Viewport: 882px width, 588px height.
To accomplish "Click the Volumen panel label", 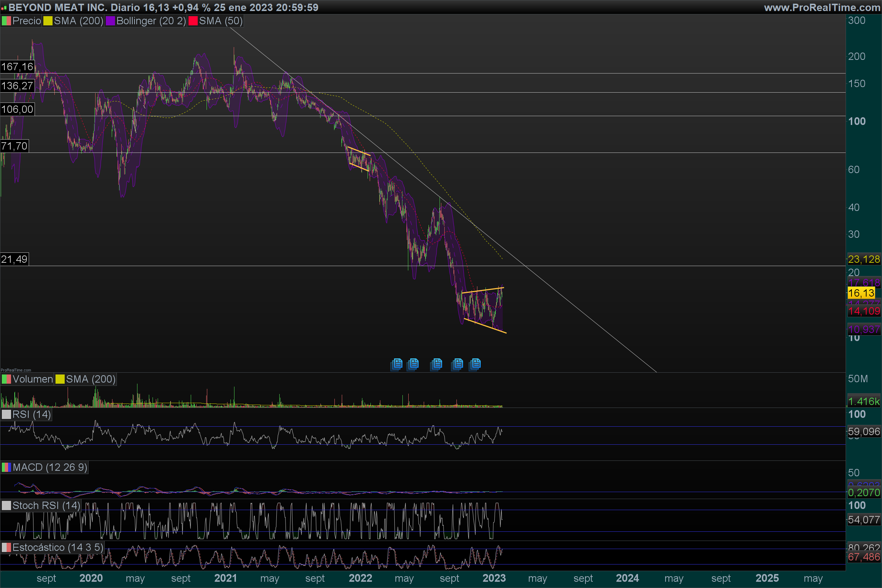I will click(x=33, y=379).
